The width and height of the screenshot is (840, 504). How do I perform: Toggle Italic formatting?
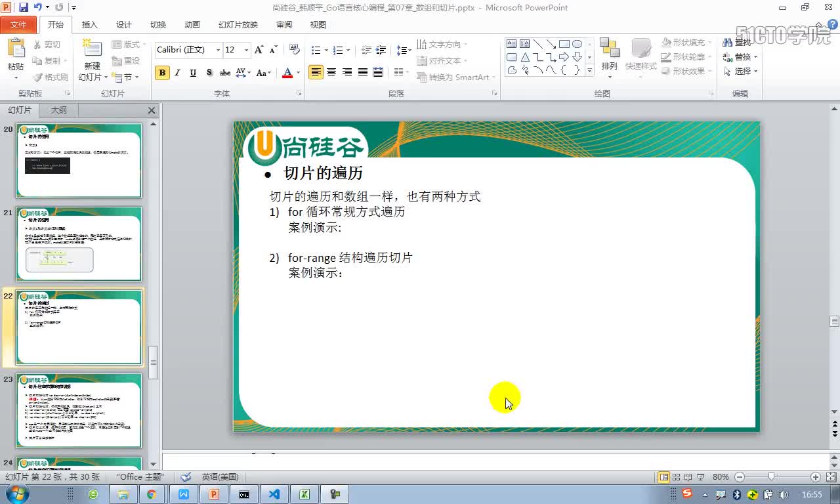[x=177, y=73]
